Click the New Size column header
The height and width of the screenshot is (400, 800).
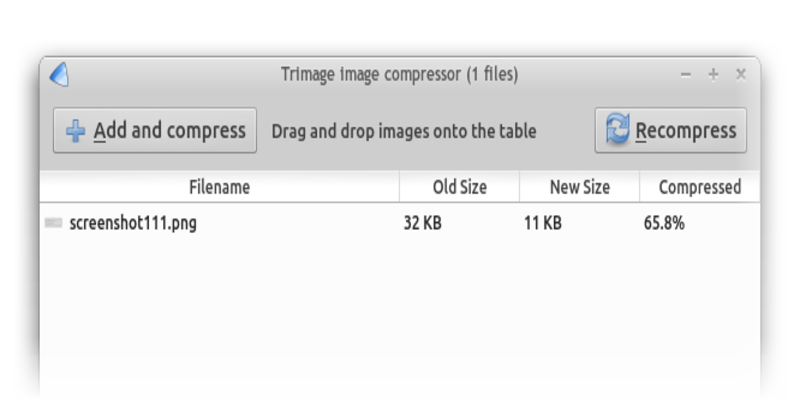click(x=579, y=187)
